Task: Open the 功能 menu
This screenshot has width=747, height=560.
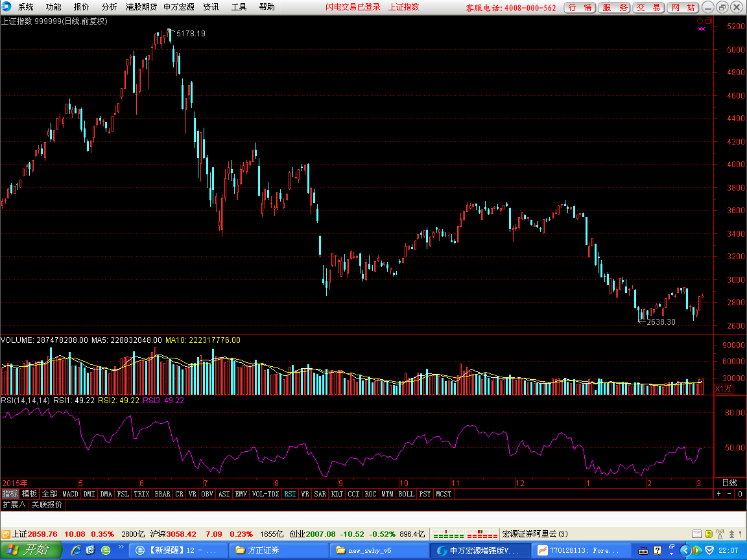Action: 54,7
